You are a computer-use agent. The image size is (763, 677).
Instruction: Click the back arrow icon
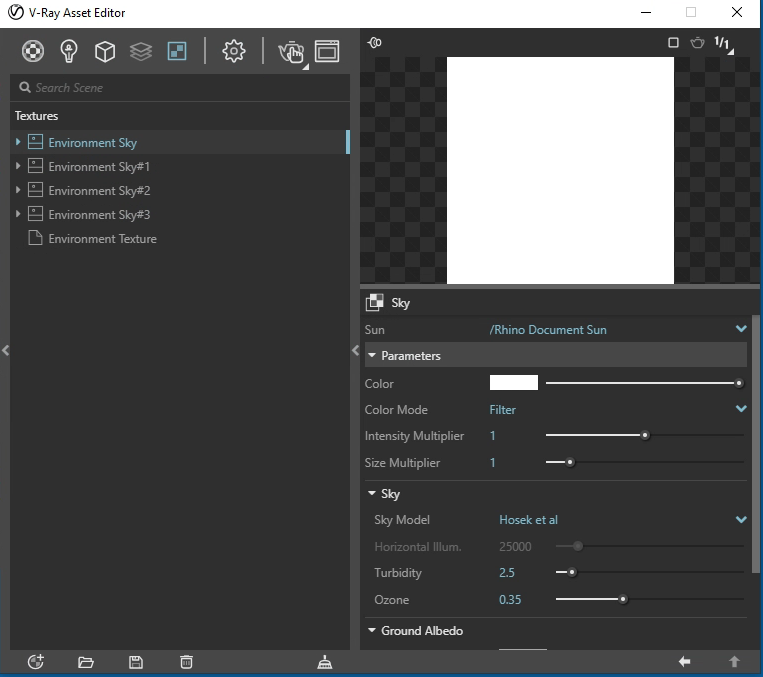coord(684,661)
